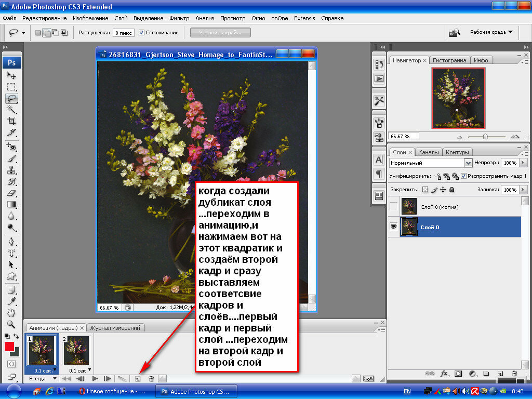
Task: Toggle Quick Mask mode
Action: (11, 364)
